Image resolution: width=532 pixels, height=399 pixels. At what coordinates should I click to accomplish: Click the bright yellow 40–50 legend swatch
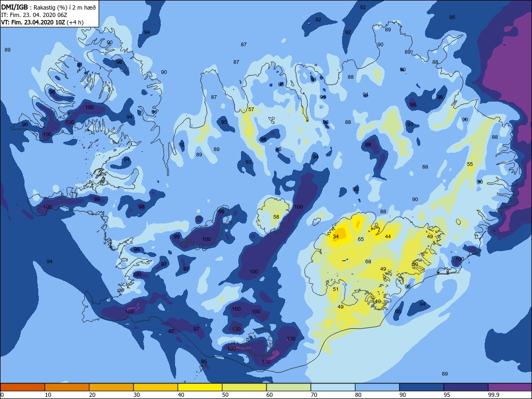[200, 387]
